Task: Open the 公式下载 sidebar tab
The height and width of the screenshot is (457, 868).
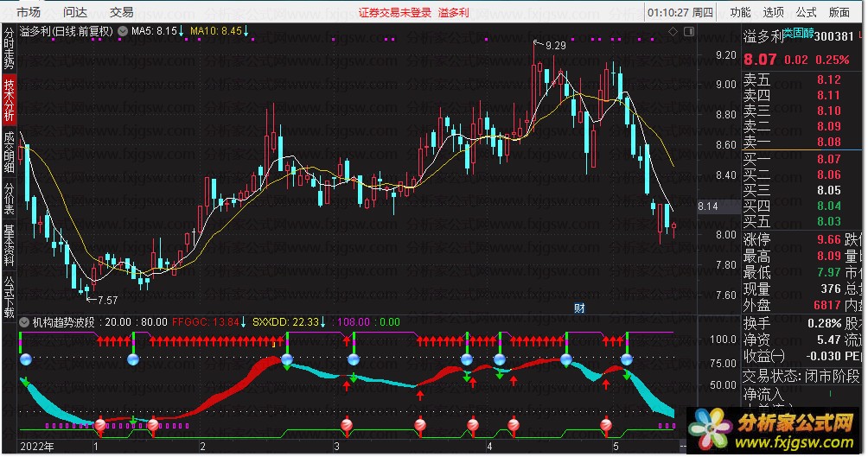Action: pyautogui.click(x=9, y=297)
